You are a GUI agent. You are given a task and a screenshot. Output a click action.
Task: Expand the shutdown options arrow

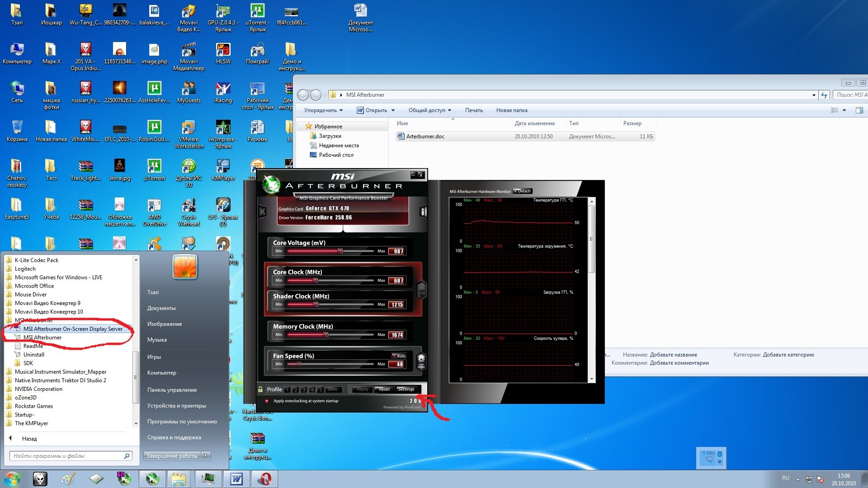coord(206,456)
